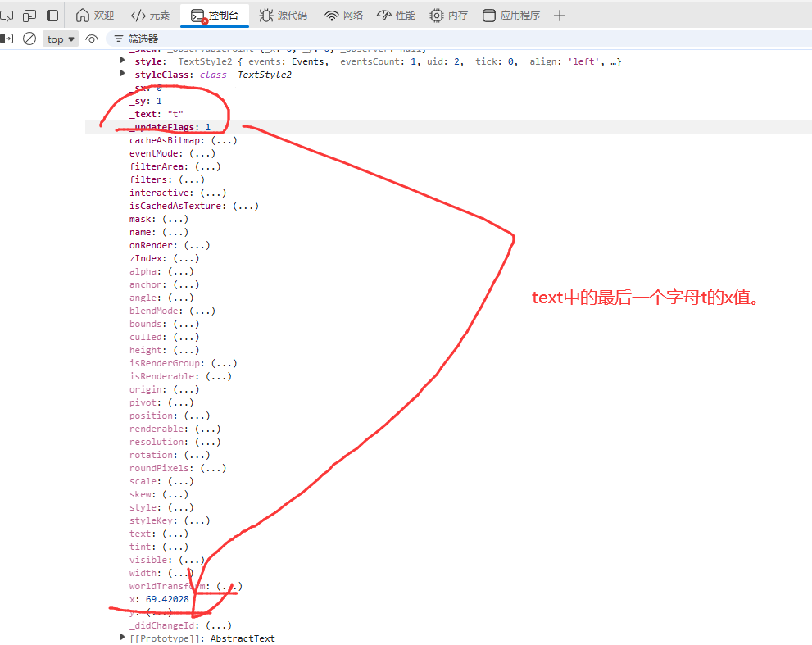Invoke getter for text (...)
Screen dimensions: 812x645
pos(175,534)
